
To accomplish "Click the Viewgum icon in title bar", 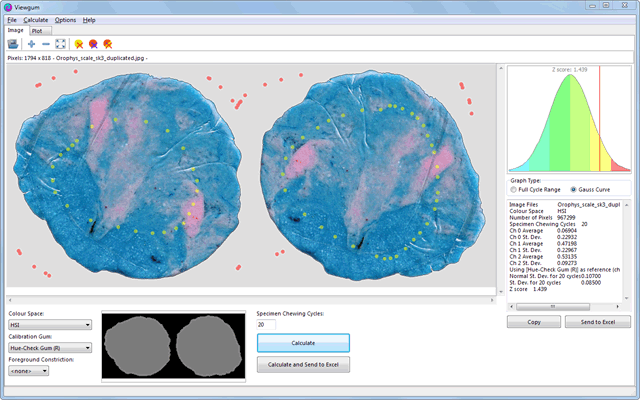I will [x=10, y=6].
